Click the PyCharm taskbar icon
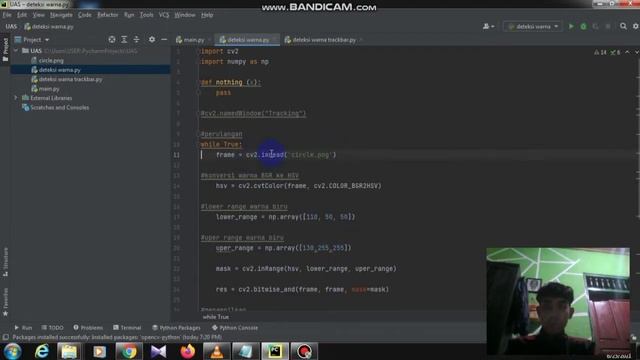 click(x=275, y=351)
